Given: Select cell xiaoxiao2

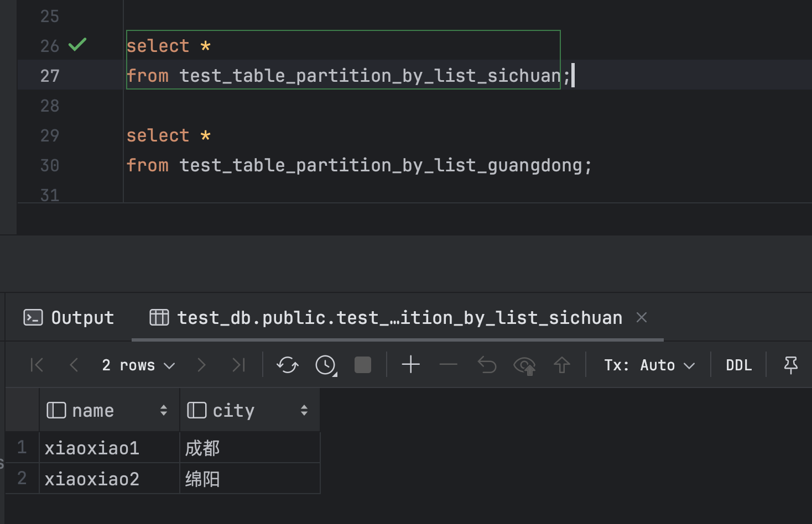Looking at the screenshot, I should pyautogui.click(x=110, y=479).
